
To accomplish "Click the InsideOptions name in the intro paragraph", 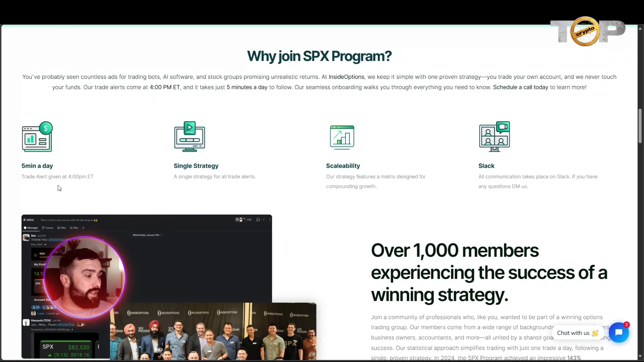I will (346, 77).
